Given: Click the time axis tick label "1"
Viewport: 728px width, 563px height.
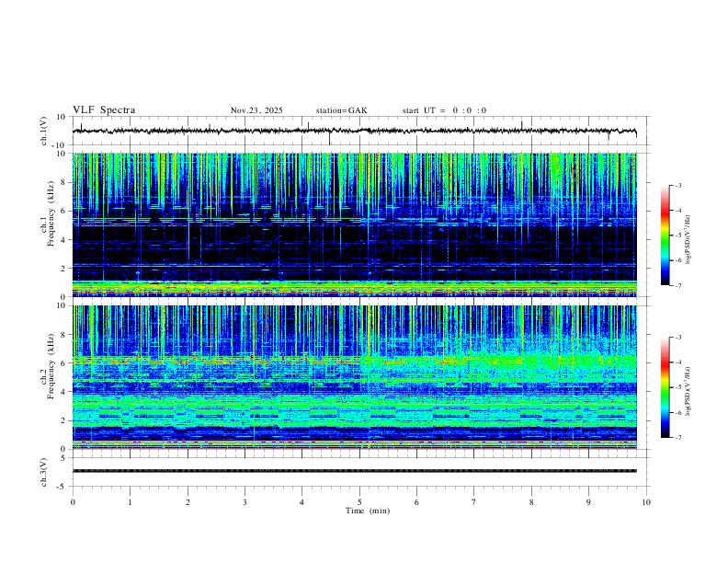Looking at the screenshot, I should 130,502.
